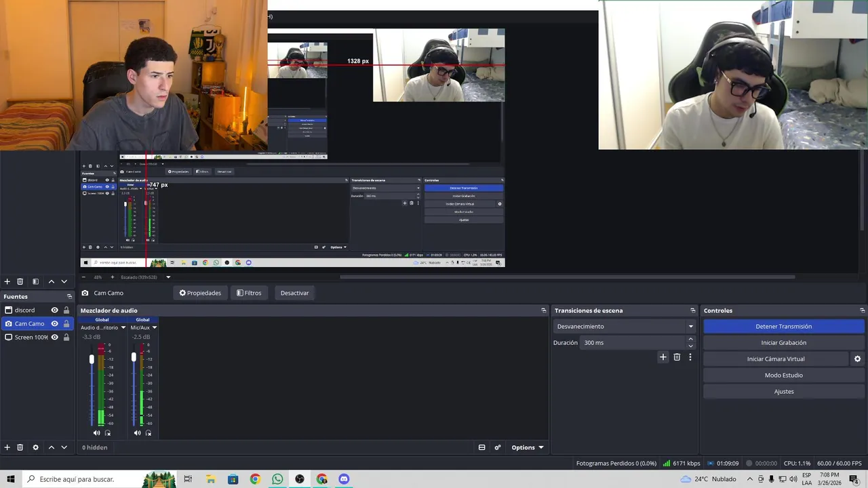Viewport: 868px width, 488px height.
Task: Float the Controles dock panel
Action: point(862,310)
